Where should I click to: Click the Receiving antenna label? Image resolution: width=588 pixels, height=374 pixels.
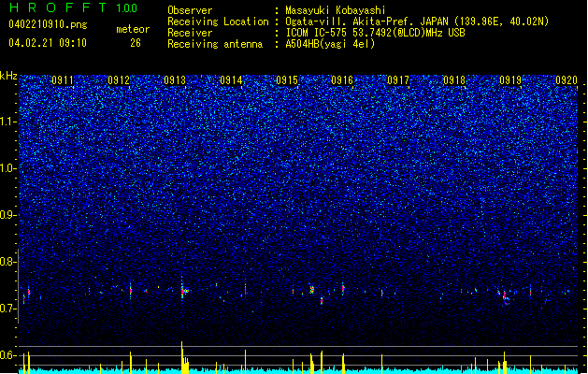pos(215,44)
